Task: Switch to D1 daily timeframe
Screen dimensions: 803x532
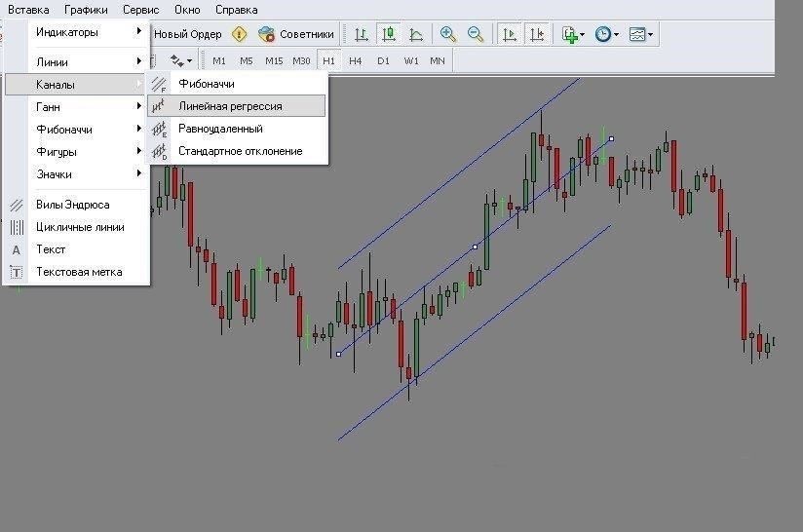Action: pos(383,61)
